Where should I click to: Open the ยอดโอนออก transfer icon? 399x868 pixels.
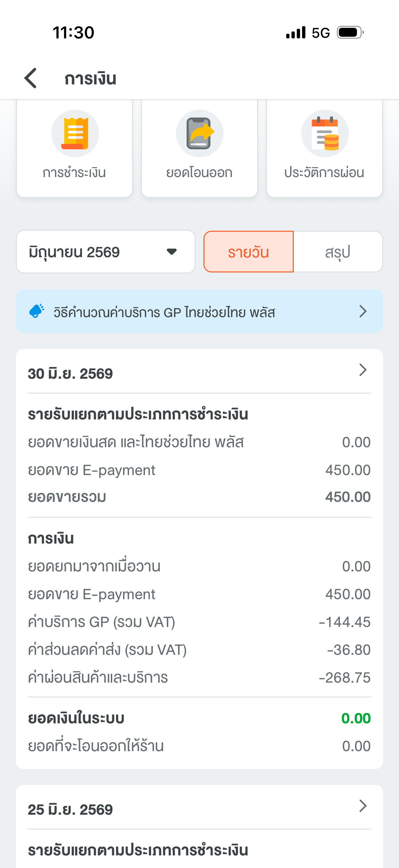[x=200, y=133]
